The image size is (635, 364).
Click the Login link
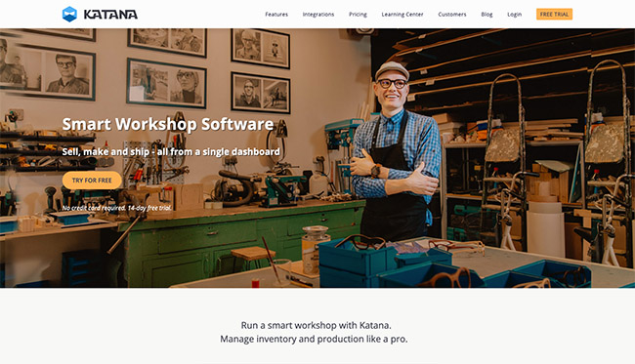pos(514,15)
